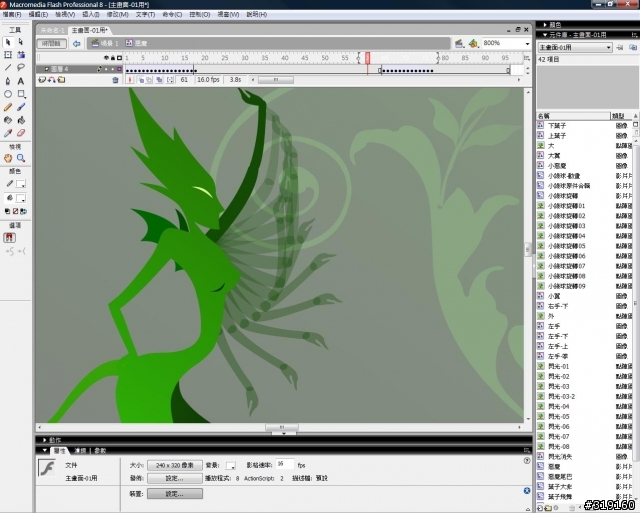Select the Eyedropper tool
640x513 pixels.
tap(8, 133)
